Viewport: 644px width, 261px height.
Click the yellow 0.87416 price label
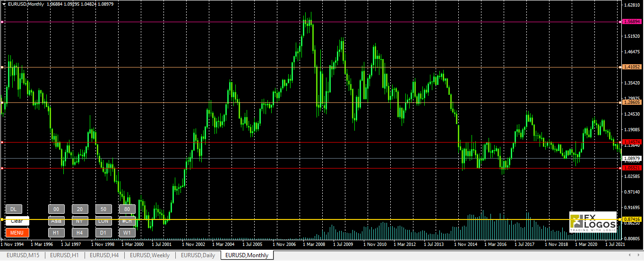(632, 219)
